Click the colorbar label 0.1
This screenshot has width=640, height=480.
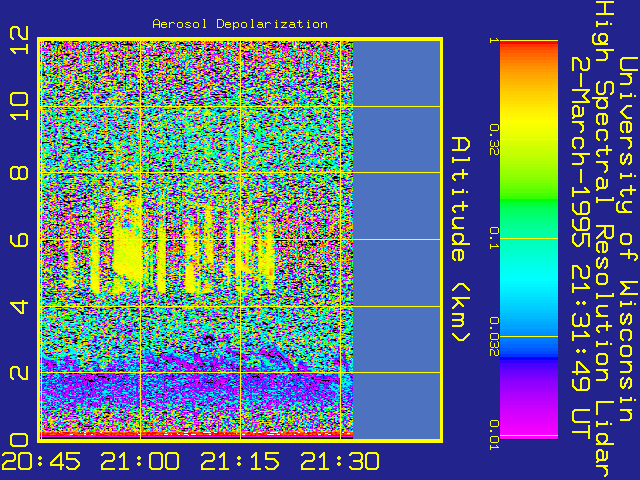click(x=494, y=238)
